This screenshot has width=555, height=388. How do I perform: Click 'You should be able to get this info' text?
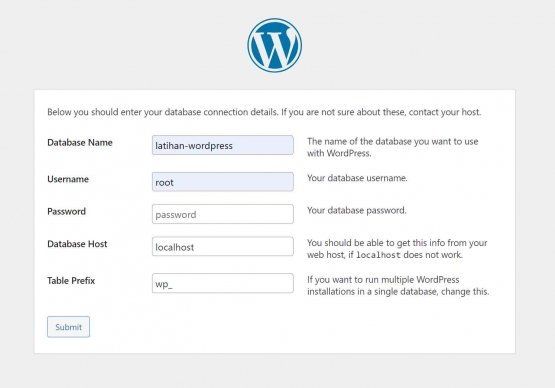coord(397,249)
